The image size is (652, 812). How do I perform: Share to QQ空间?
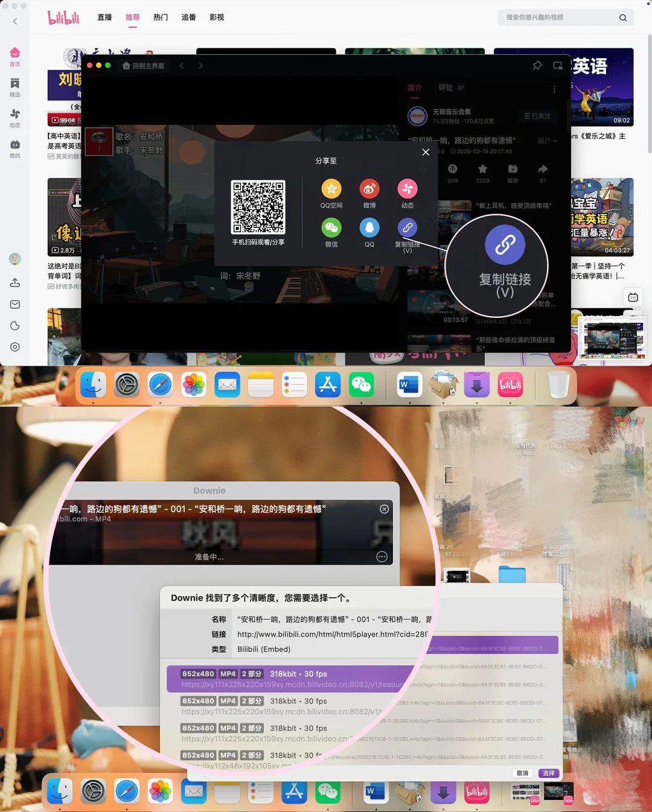tap(331, 189)
